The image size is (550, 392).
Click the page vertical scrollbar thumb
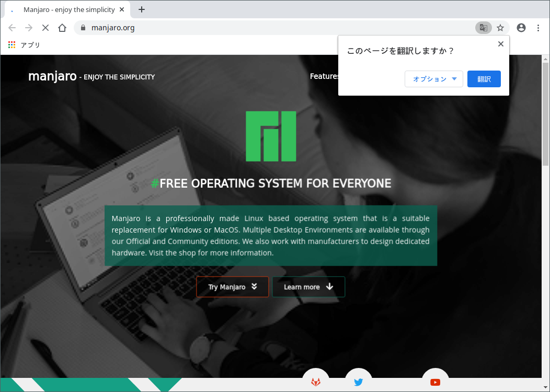(x=545, y=114)
